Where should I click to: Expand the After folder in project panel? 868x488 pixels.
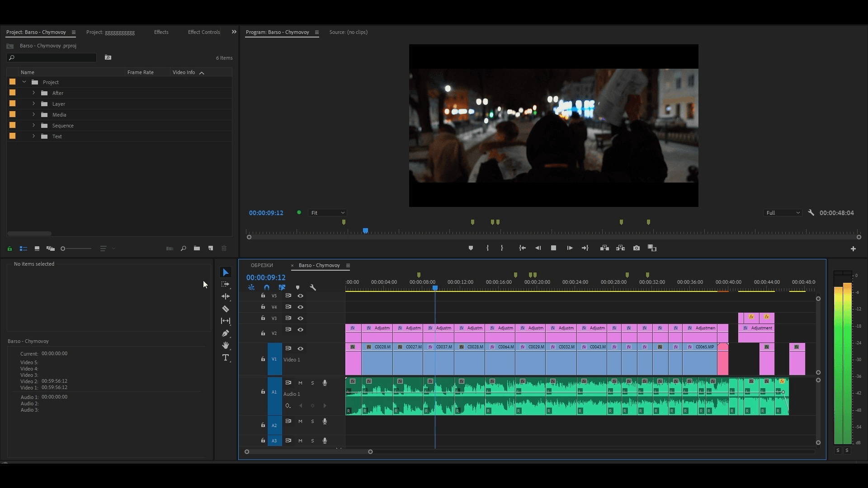click(x=34, y=93)
